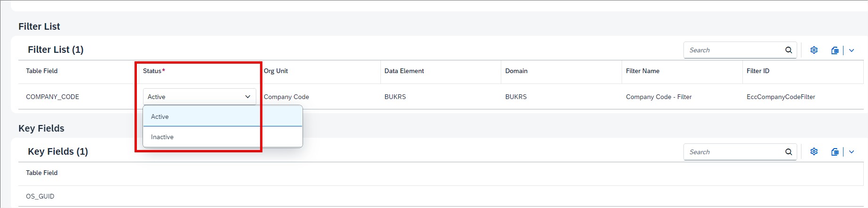868x208 pixels.
Task: Expand the Filter List export options chevron
Action: point(851,50)
